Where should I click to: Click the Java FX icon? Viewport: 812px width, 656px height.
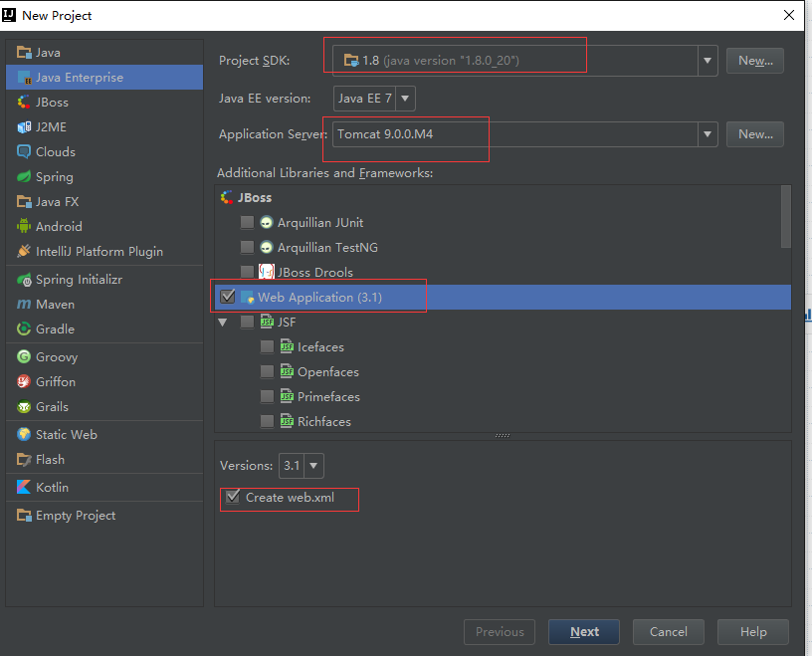(x=24, y=201)
